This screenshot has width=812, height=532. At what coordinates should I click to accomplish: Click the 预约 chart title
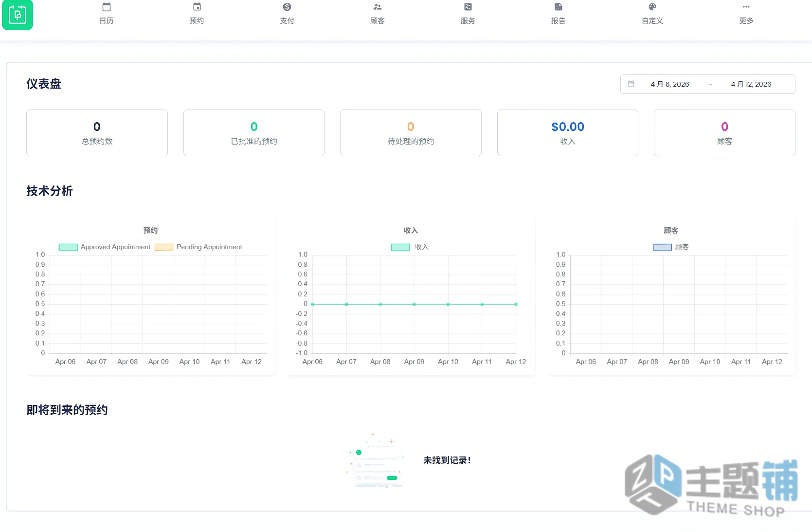pos(150,231)
